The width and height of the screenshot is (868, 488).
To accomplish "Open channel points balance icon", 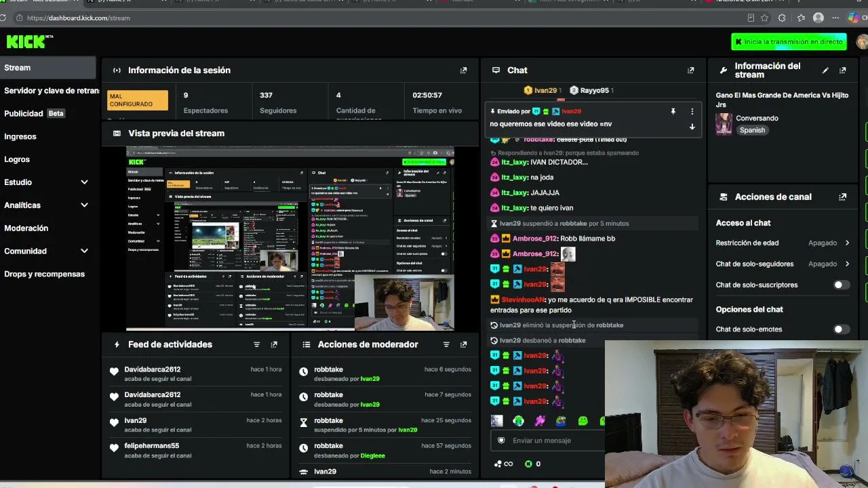I will [503, 464].
